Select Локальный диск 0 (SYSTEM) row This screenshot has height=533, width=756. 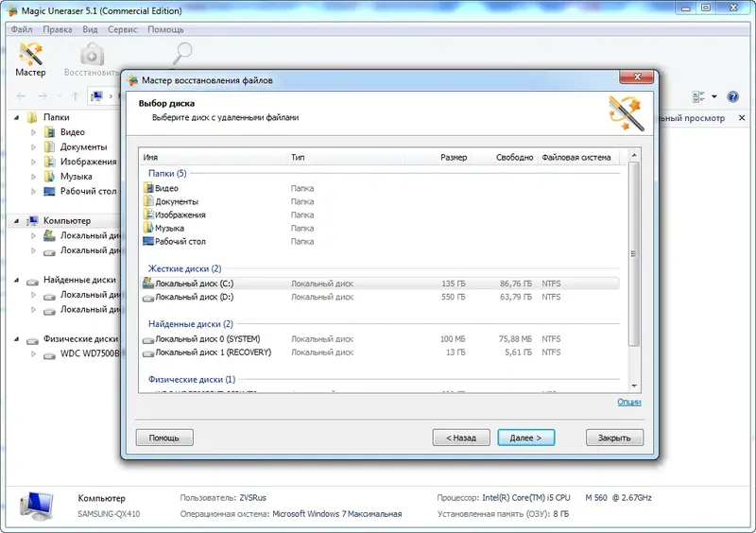click(x=381, y=339)
